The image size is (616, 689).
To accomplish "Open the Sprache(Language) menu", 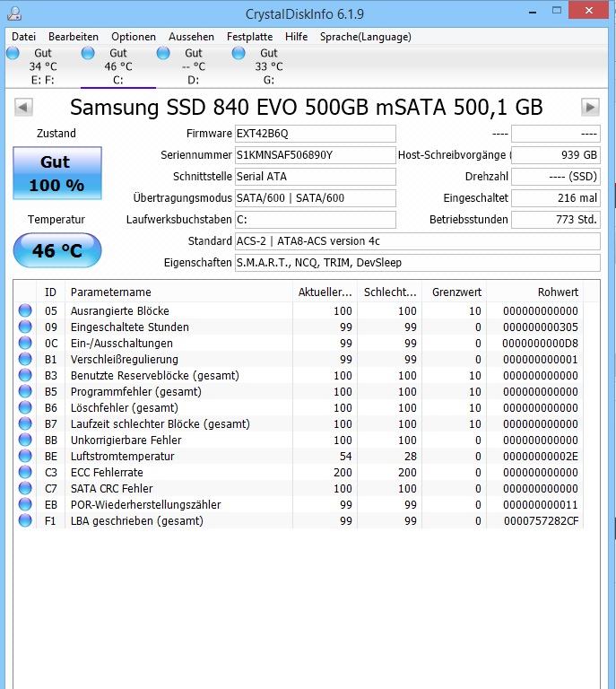I will [366, 37].
